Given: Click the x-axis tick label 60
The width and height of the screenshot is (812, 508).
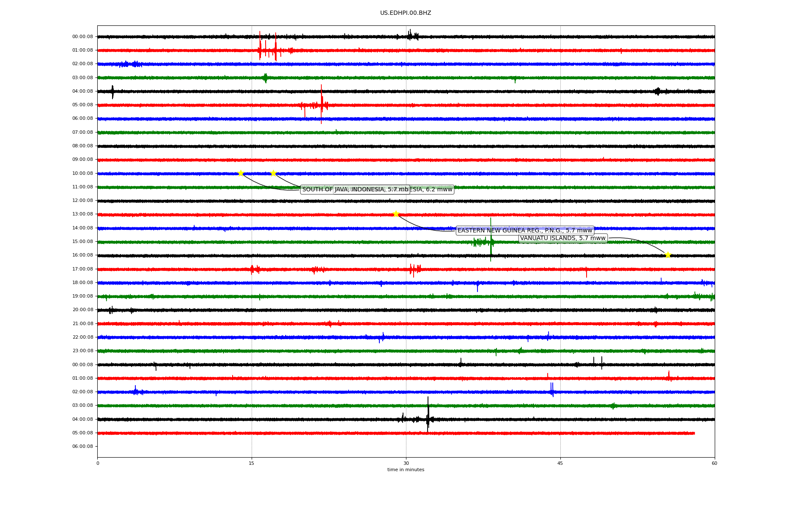Looking at the screenshot, I should (x=714, y=463).
